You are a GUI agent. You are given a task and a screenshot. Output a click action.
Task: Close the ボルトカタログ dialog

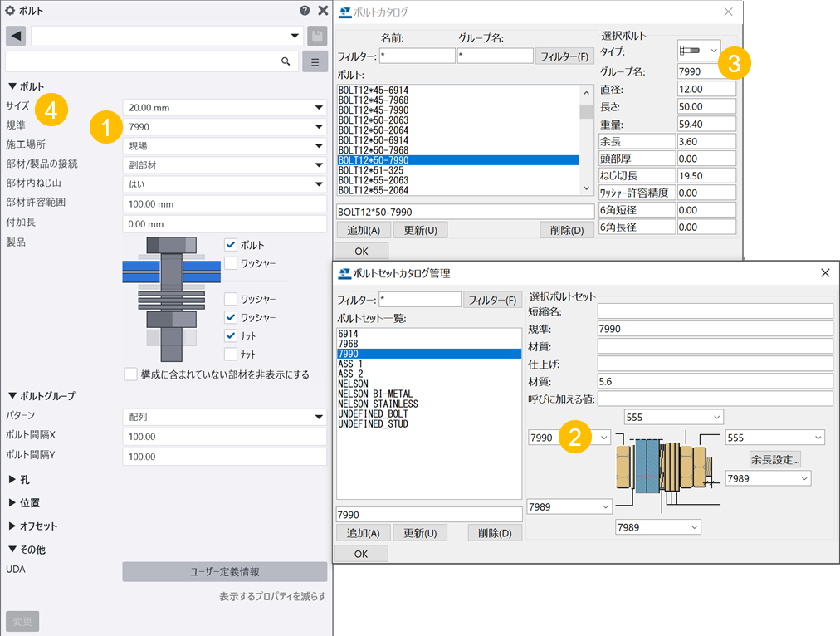coord(728,12)
